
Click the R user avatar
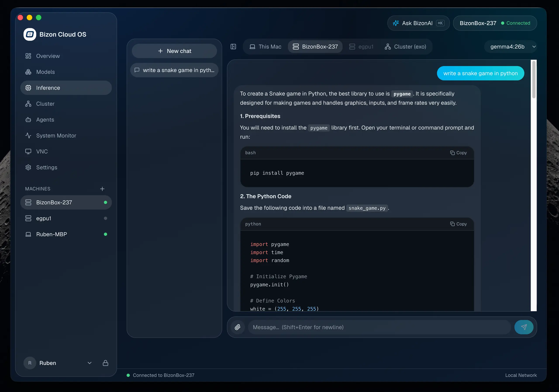[x=30, y=363]
